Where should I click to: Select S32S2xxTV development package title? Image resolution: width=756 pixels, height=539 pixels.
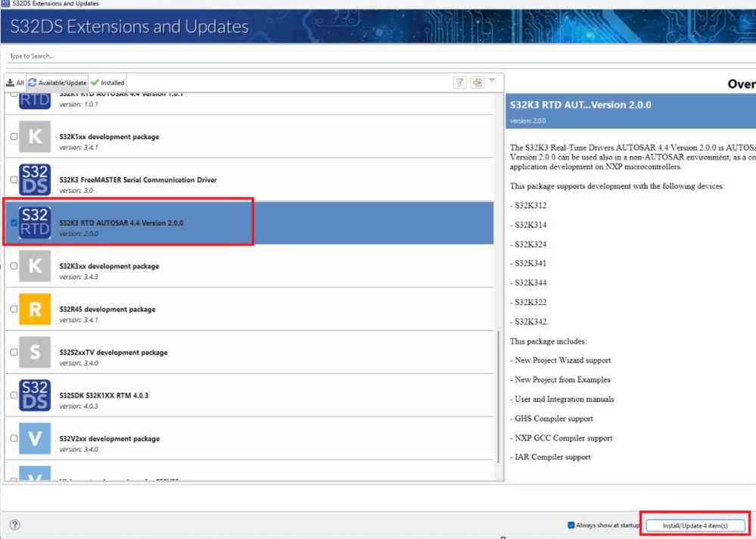(114, 353)
